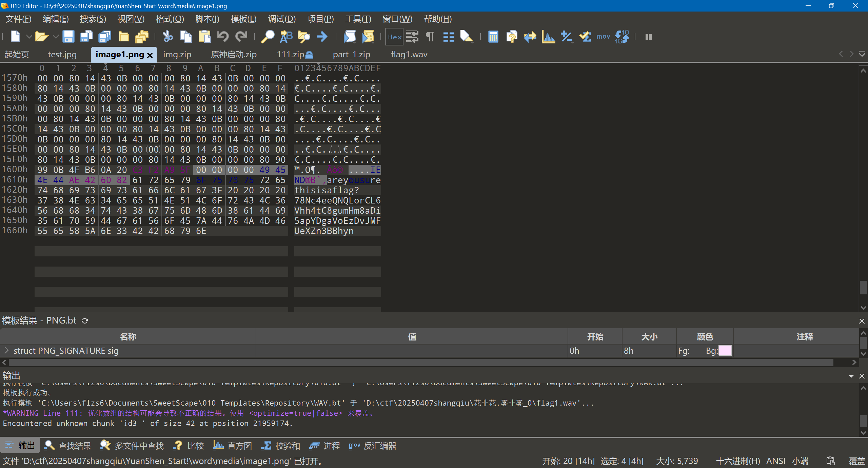Expand struct PNG_SIGNATURE sig row
This screenshot has height=468, width=868.
6,350
